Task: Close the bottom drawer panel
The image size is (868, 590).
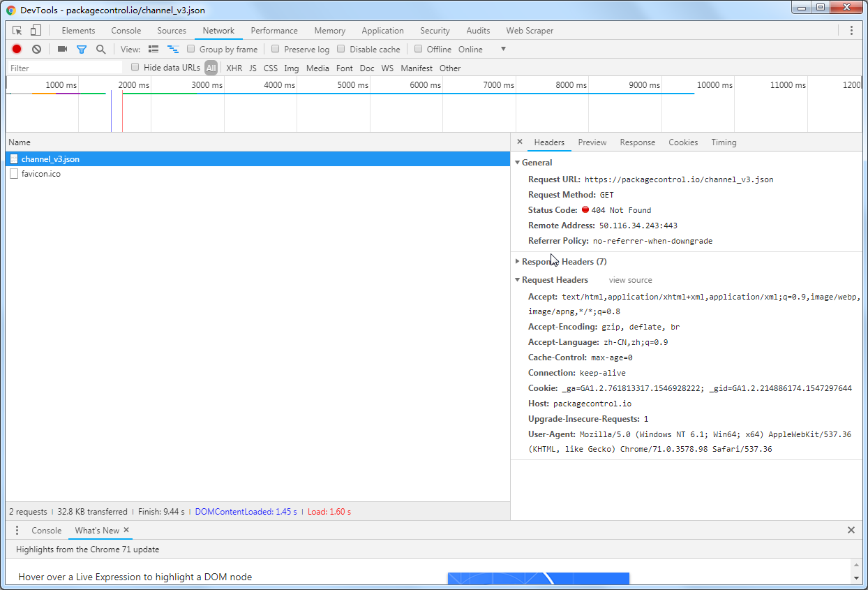Action: click(851, 530)
